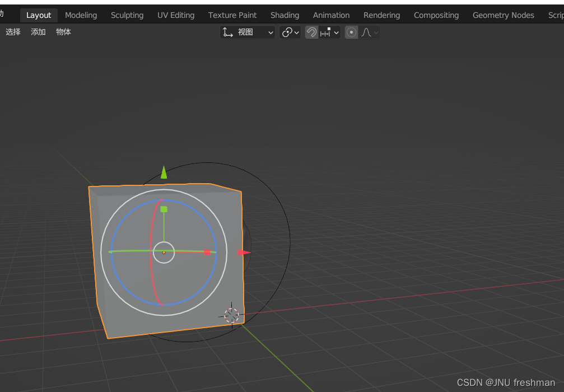
Task: Open the pivot point dropdown
Action: pos(290,32)
